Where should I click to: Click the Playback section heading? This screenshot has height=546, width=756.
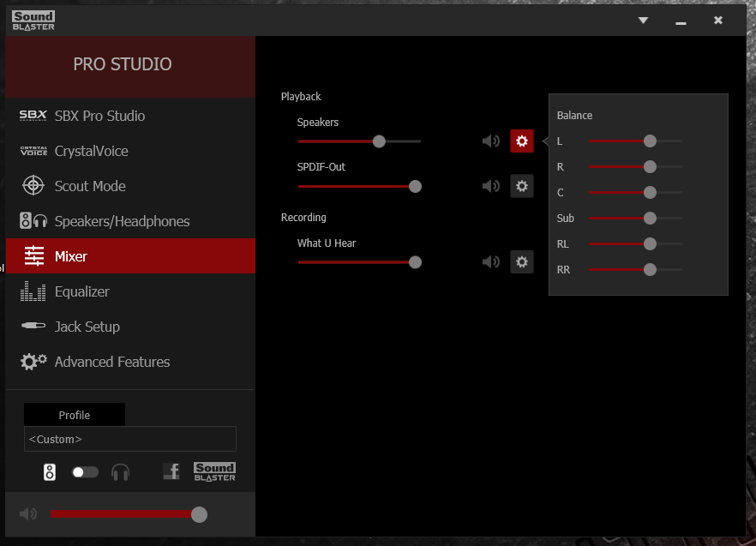pyautogui.click(x=301, y=97)
